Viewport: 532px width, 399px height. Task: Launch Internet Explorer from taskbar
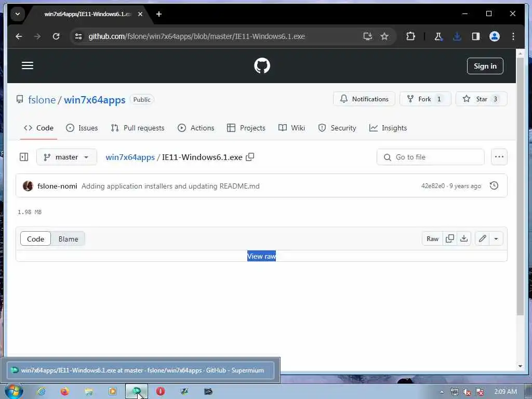pos(42,392)
